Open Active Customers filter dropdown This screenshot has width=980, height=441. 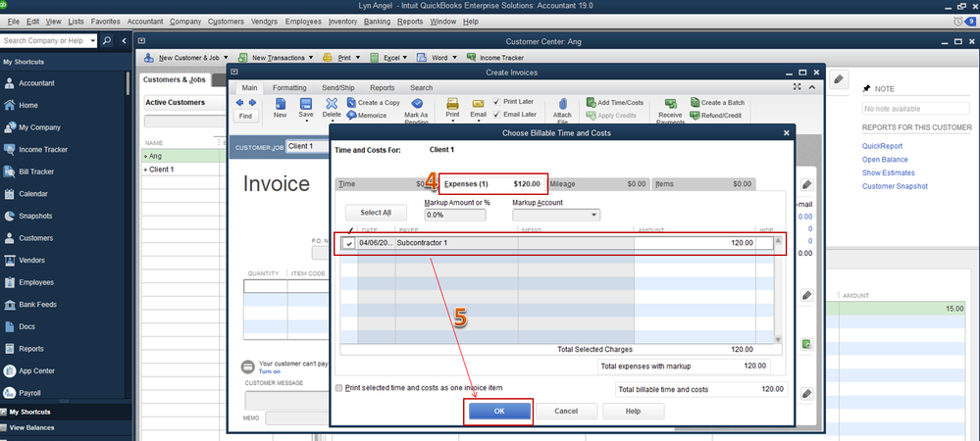click(183, 103)
